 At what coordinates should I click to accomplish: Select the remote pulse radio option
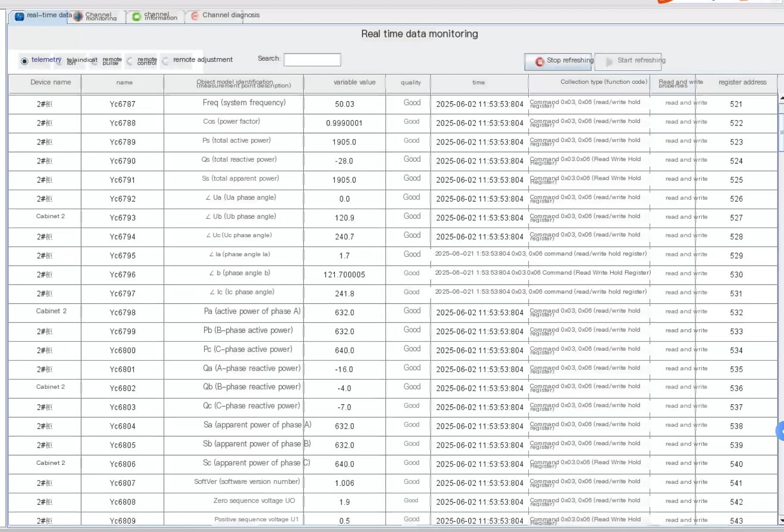[94, 61]
